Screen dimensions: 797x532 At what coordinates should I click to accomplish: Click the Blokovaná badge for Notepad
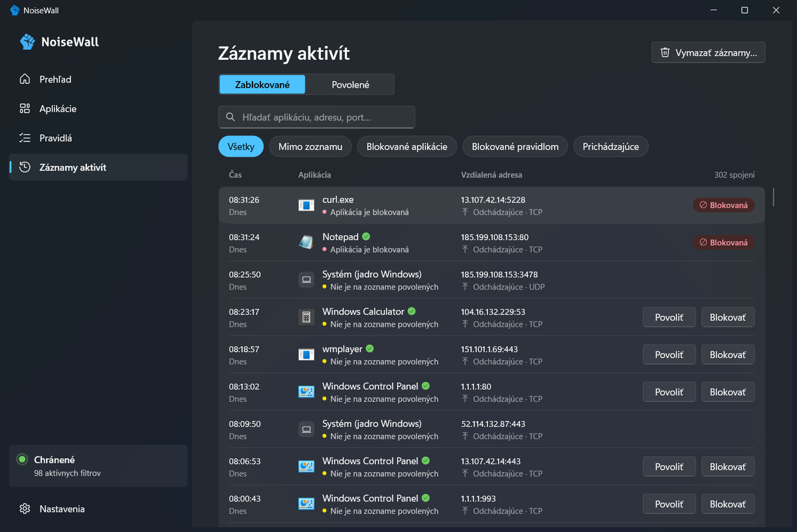click(x=723, y=242)
